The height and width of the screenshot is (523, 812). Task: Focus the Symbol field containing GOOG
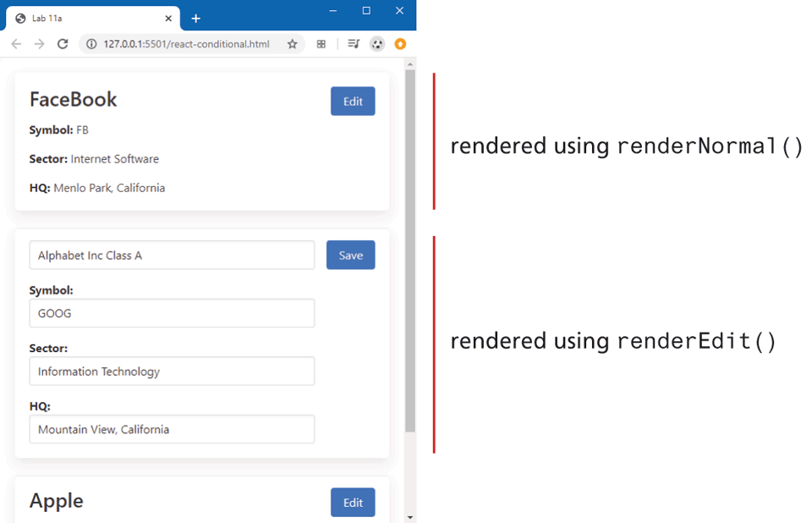click(x=172, y=313)
